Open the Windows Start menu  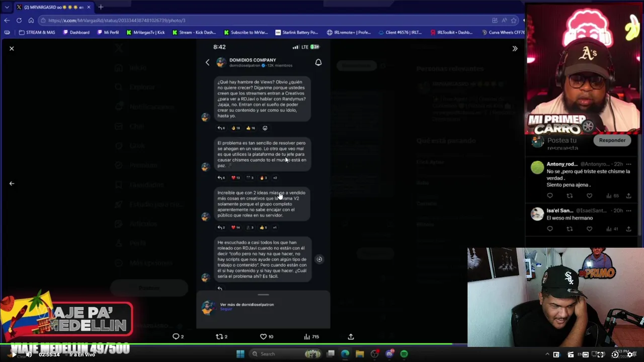point(240,354)
